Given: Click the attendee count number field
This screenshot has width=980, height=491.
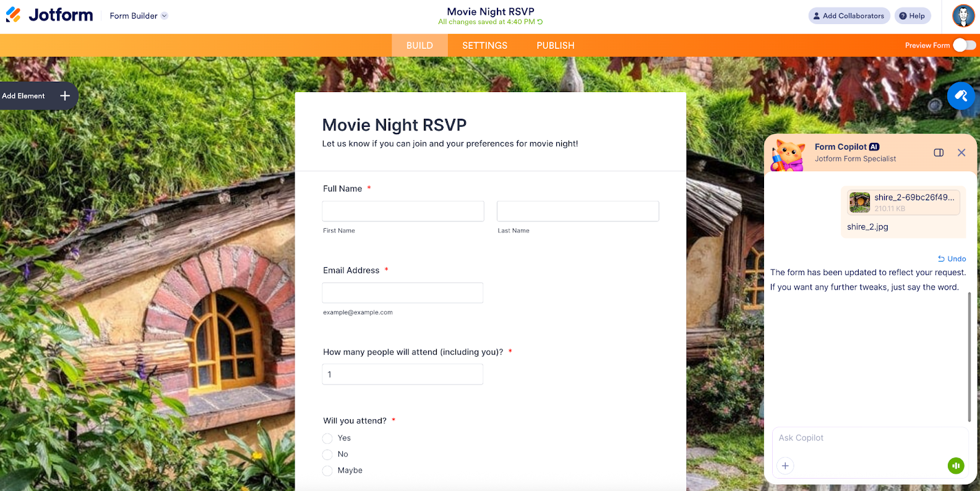Looking at the screenshot, I should click(402, 374).
